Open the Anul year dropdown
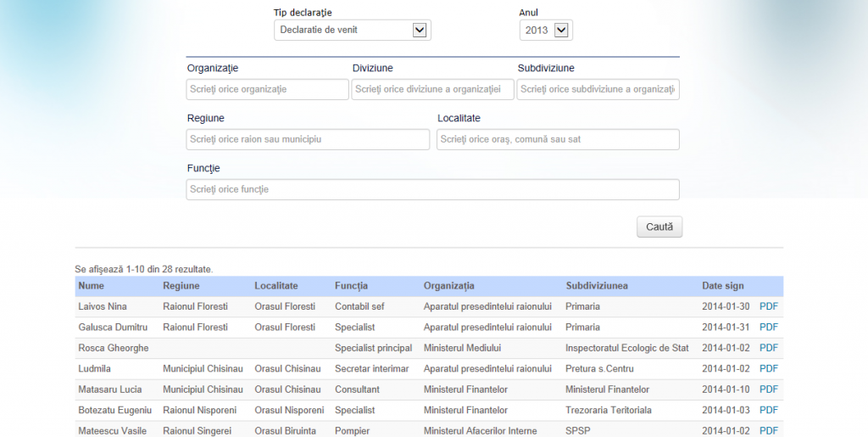868x437 pixels. pyautogui.click(x=546, y=30)
